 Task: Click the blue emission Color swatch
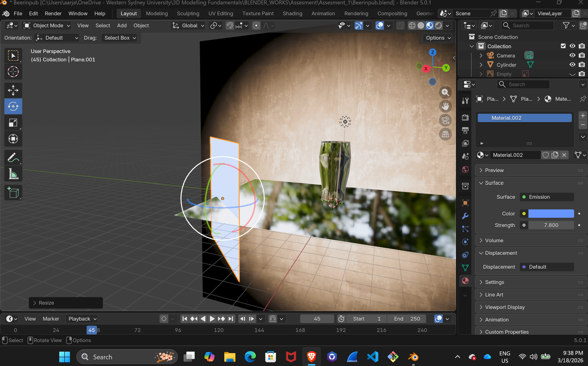[551, 214]
